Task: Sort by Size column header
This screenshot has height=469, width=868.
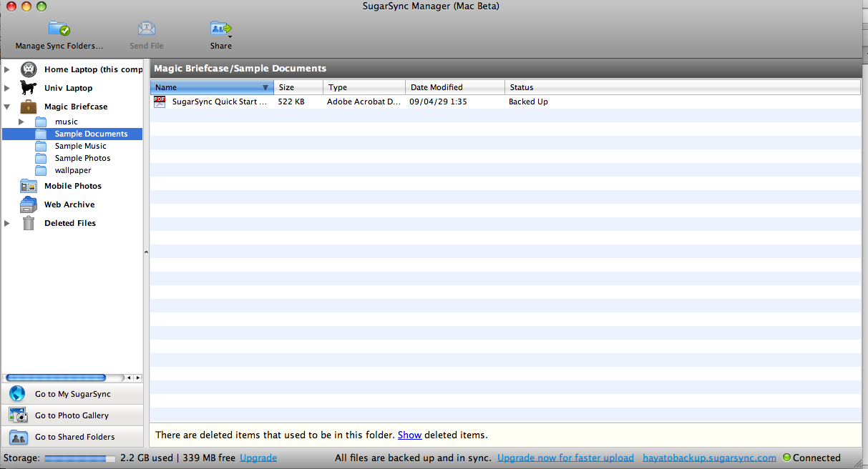Action: (298, 87)
